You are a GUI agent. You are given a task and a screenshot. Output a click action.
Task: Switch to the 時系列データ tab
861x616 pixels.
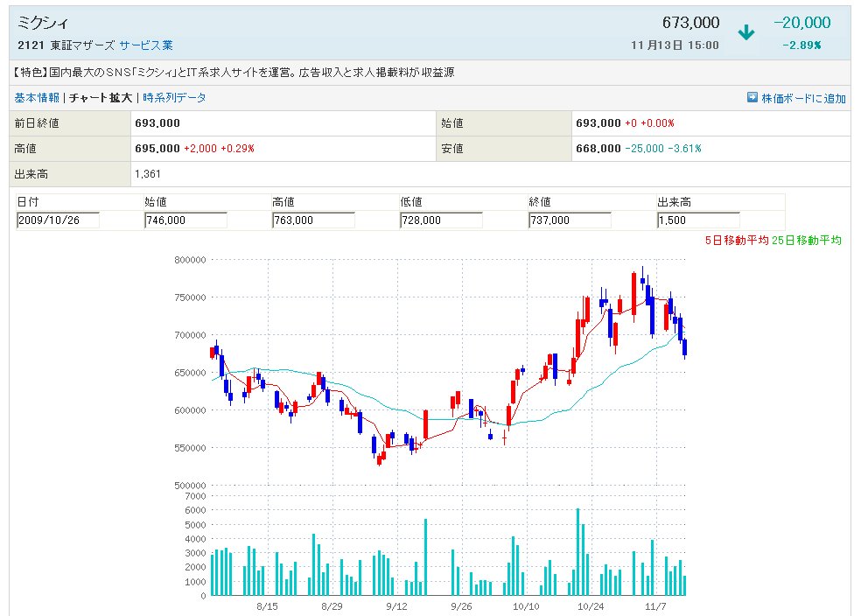pyautogui.click(x=173, y=98)
